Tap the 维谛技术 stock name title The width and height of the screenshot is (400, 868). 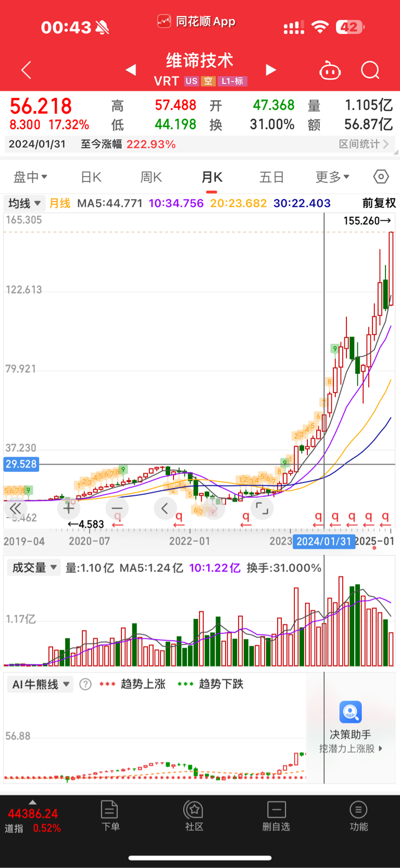(x=200, y=60)
